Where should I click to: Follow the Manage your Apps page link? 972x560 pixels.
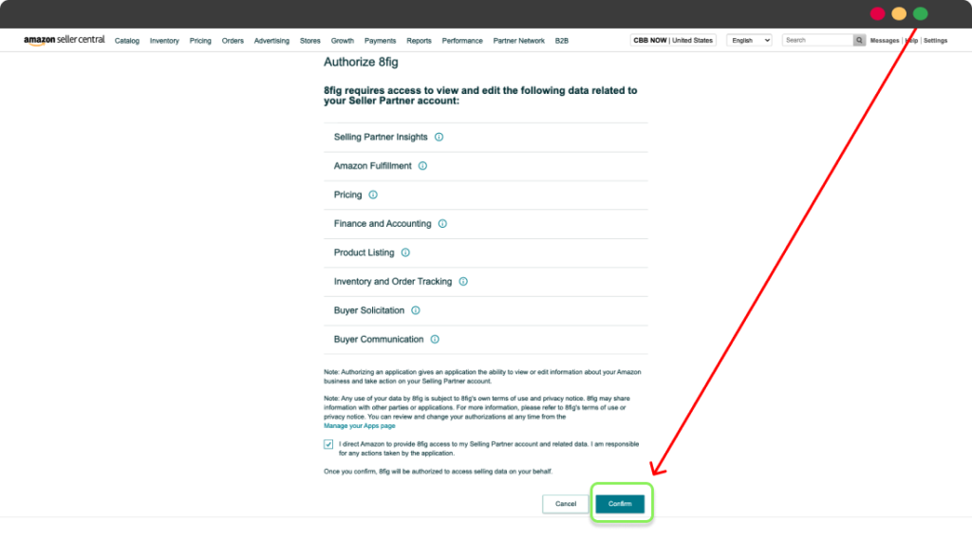click(359, 426)
